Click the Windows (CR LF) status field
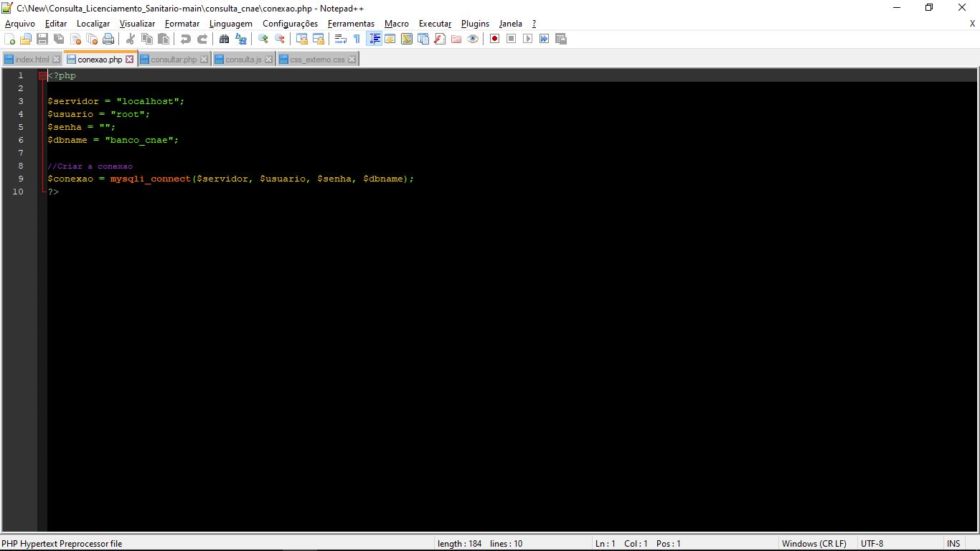This screenshot has width=980, height=551. tap(814, 544)
